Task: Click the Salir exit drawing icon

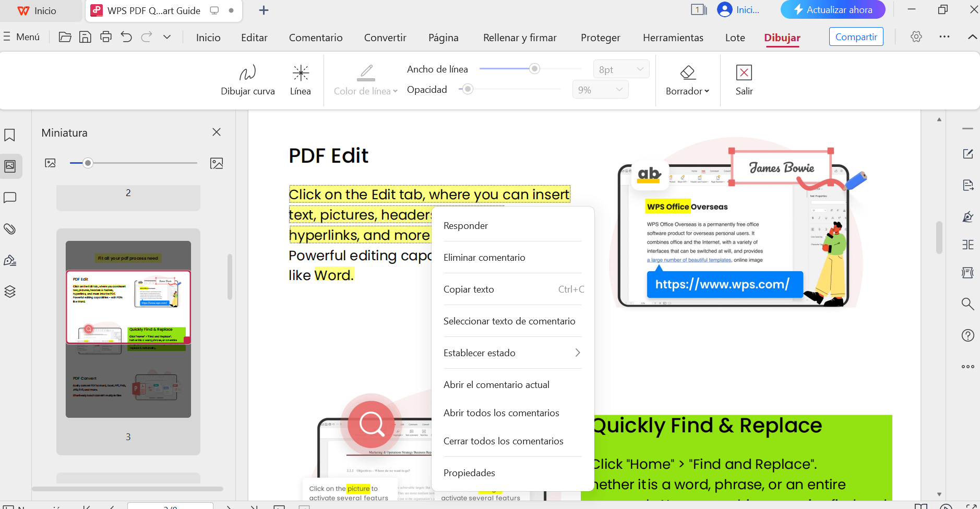Action: point(744,79)
